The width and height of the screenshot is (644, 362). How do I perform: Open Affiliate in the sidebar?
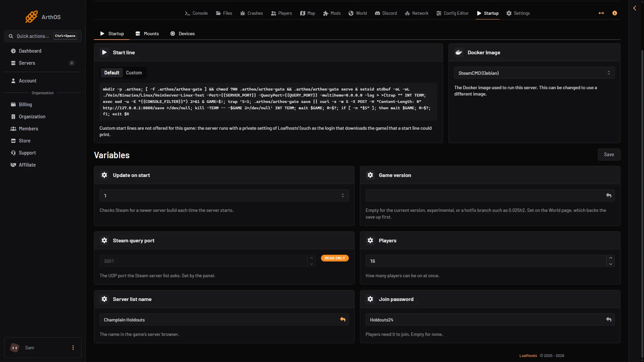tap(43, 165)
